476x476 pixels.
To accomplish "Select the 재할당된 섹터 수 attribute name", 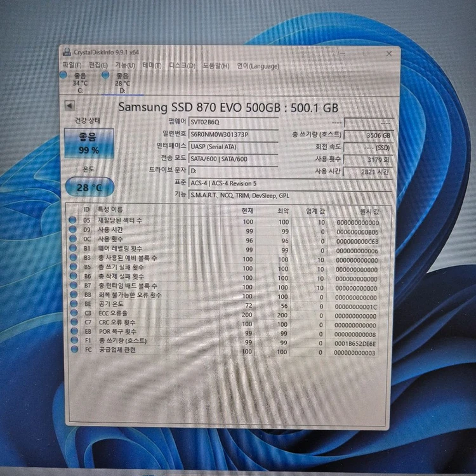I will [x=120, y=220].
